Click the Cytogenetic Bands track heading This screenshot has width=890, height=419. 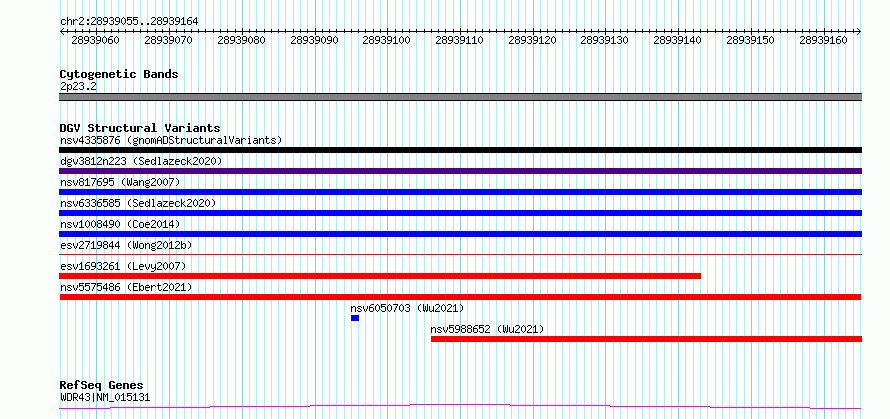point(119,74)
